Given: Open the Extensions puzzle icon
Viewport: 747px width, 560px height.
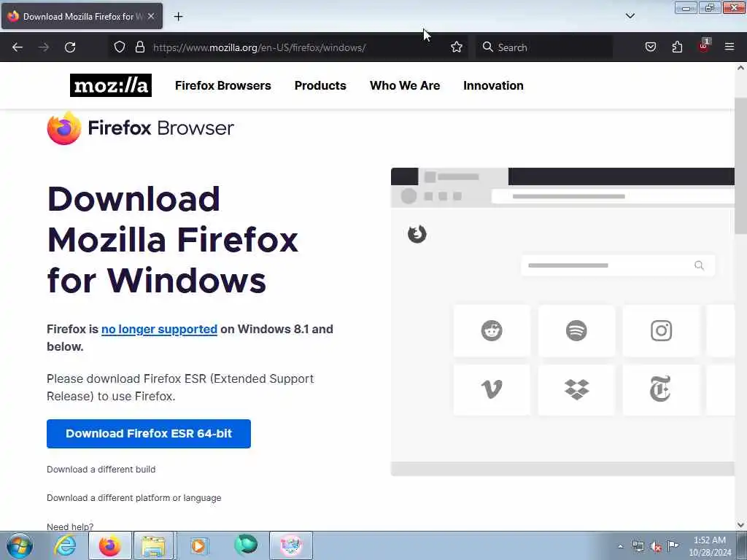Looking at the screenshot, I should (x=677, y=47).
